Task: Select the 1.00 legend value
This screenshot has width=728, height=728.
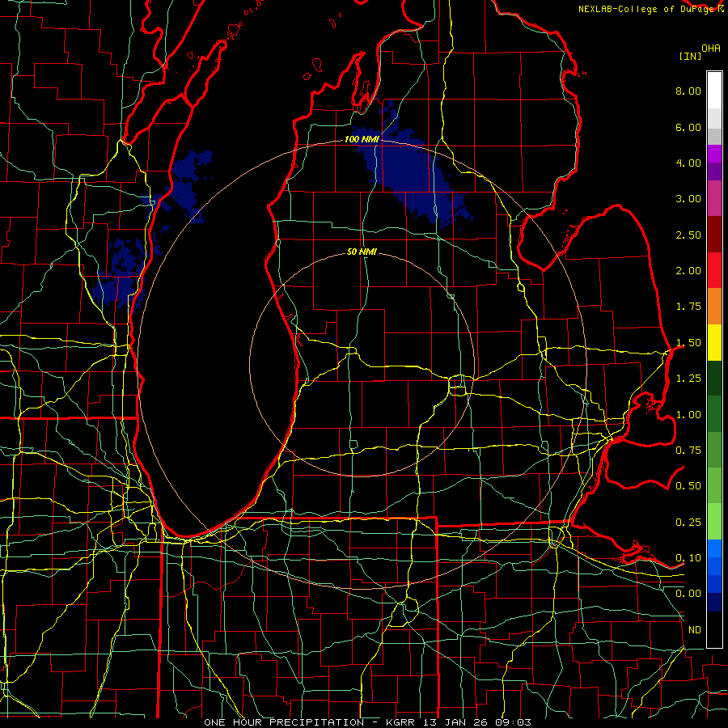Action: pyautogui.click(x=688, y=415)
